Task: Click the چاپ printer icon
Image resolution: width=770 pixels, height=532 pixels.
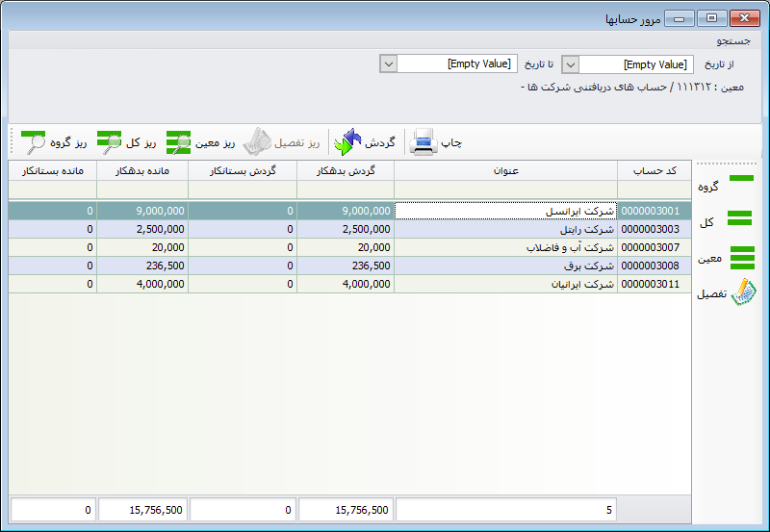Action: click(x=423, y=141)
